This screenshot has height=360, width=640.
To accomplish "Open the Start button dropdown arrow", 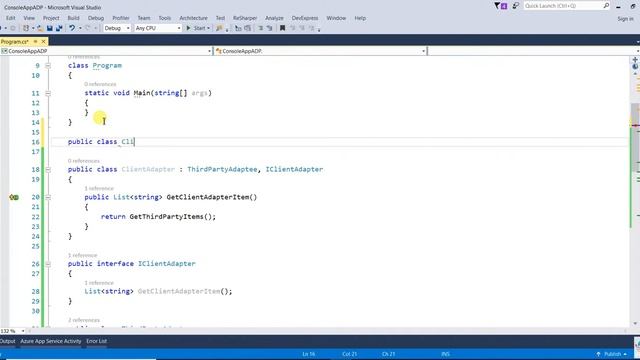I will (x=209, y=28).
